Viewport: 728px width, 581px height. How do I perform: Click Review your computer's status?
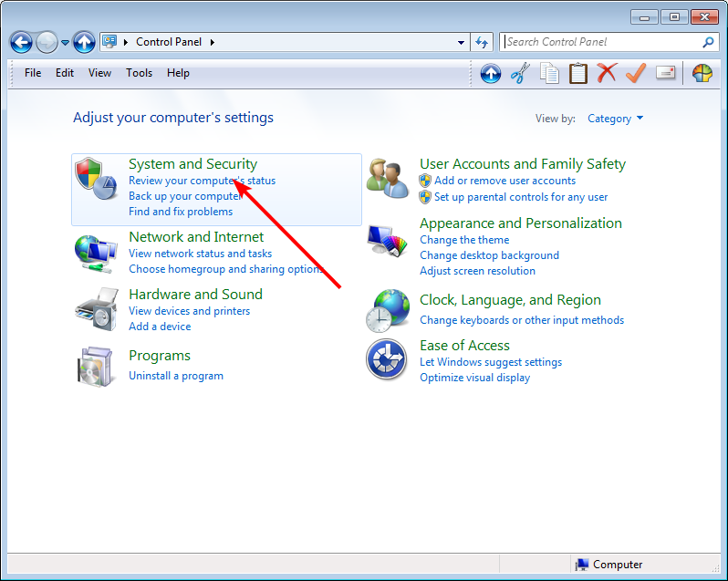pyautogui.click(x=202, y=181)
